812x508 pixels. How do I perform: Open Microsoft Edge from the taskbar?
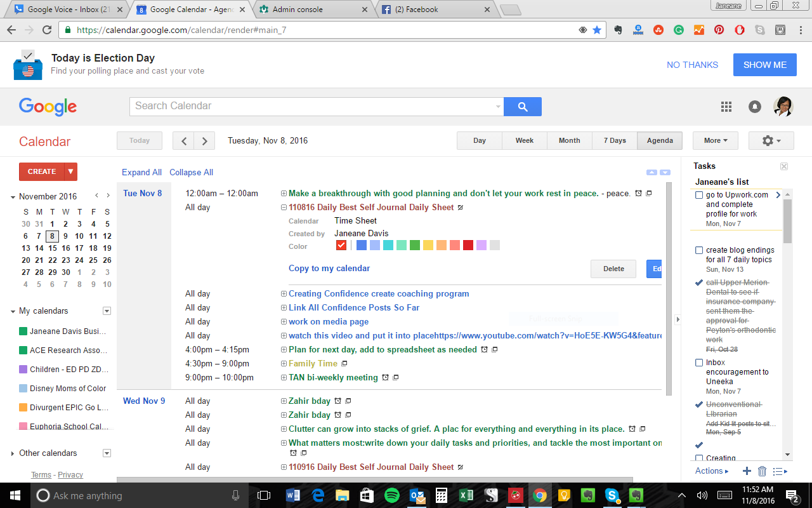(318, 495)
